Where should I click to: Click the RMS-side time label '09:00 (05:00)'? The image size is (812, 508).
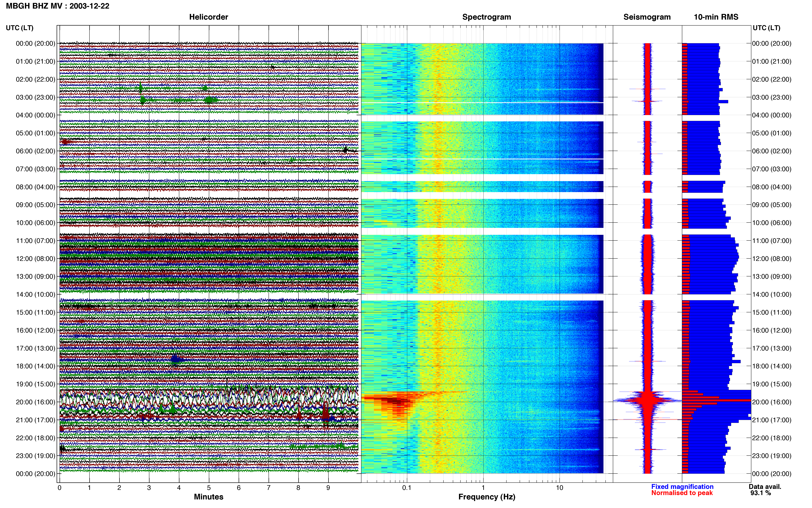pos(772,205)
